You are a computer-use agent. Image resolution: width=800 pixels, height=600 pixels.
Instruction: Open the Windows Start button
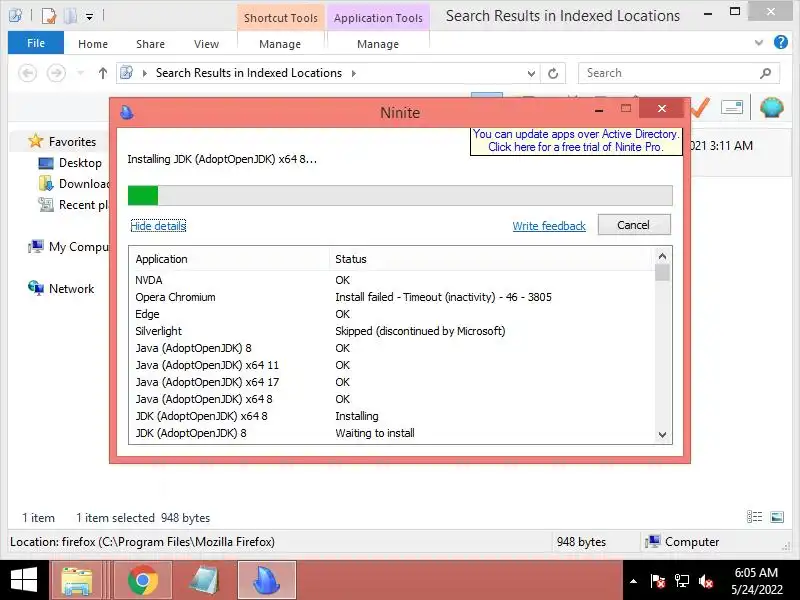click(24, 580)
